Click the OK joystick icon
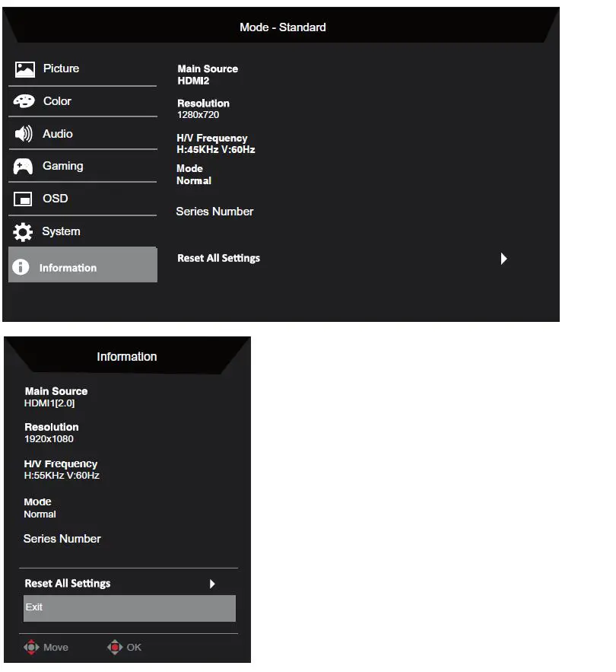 point(115,647)
